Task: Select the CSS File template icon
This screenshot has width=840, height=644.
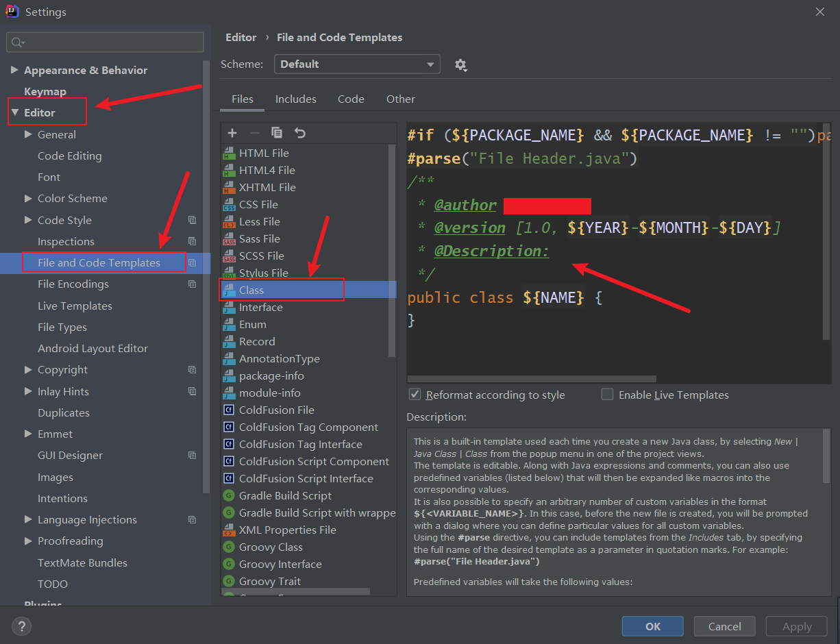Action: point(230,205)
